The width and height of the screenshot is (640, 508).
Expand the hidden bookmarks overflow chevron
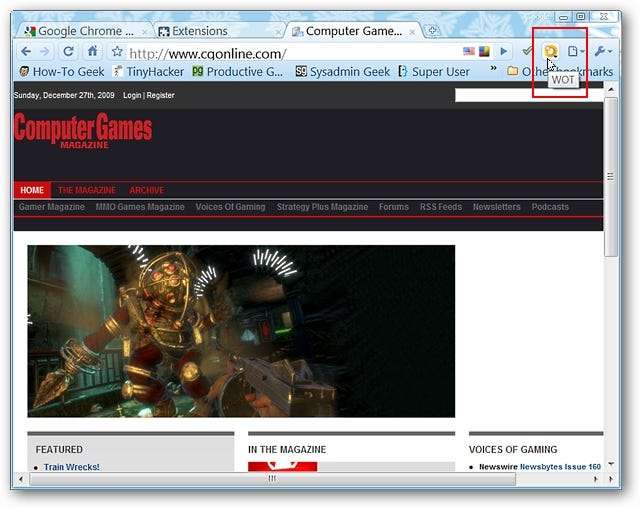pos(493,71)
